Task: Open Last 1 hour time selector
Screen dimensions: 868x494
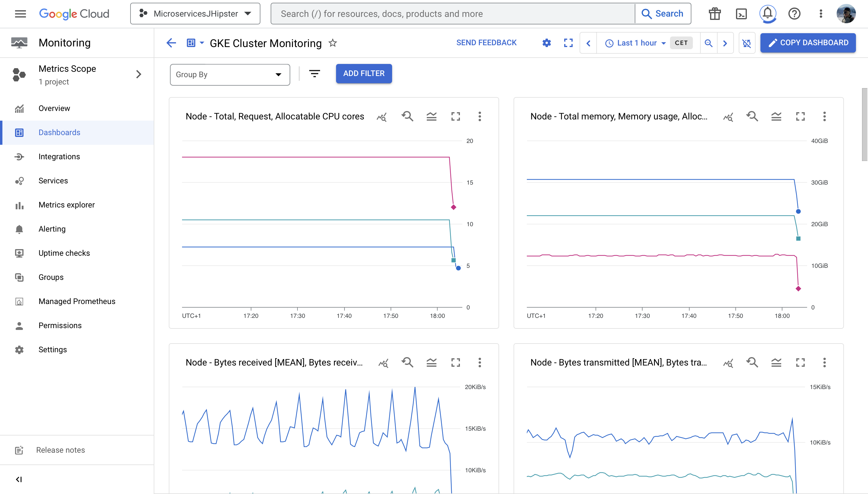Action: pos(637,43)
